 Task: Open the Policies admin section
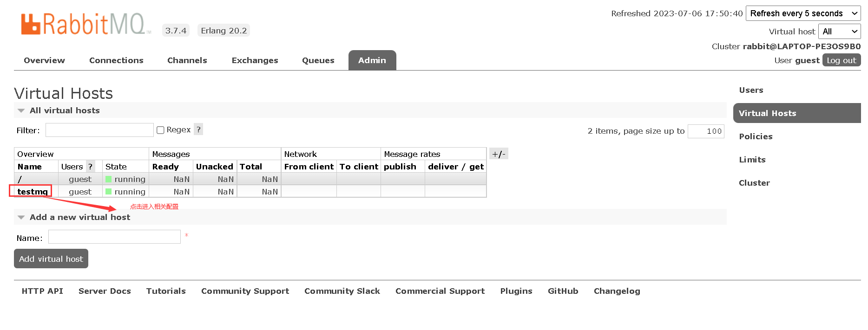(756, 136)
